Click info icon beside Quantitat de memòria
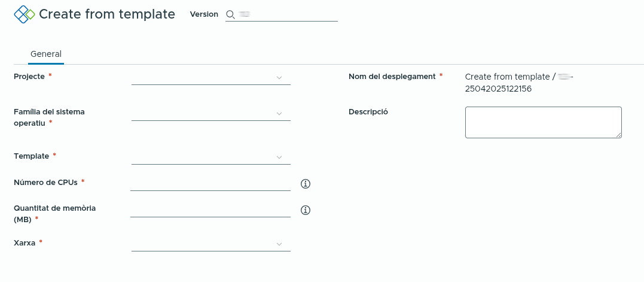The image size is (644, 282). click(x=306, y=210)
